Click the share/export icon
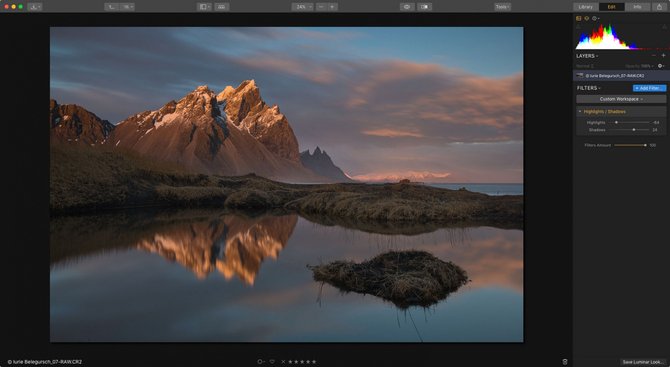The width and height of the screenshot is (670, 367). coord(659,7)
